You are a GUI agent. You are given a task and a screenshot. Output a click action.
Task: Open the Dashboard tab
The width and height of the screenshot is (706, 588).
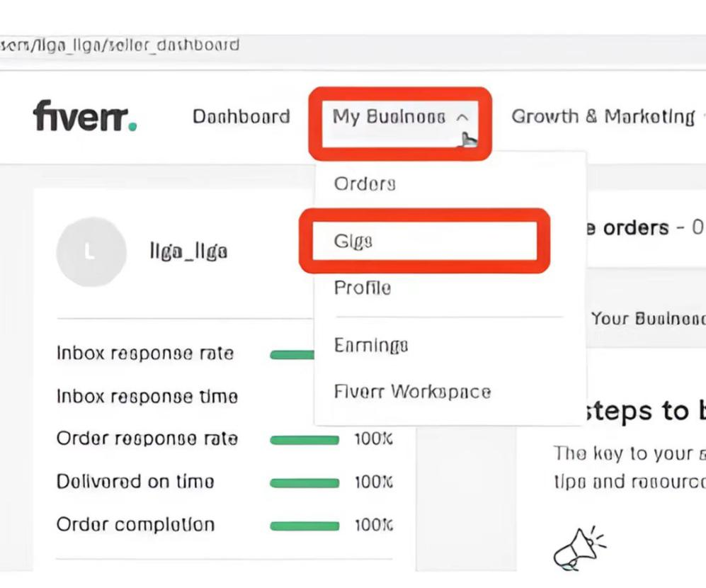pyautogui.click(x=241, y=117)
